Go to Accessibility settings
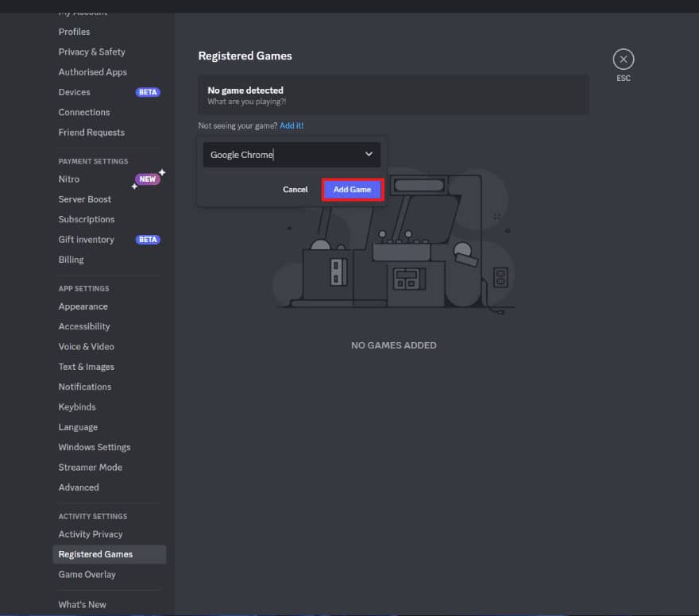The width and height of the screenshot is (699, 616). point(84,326)
